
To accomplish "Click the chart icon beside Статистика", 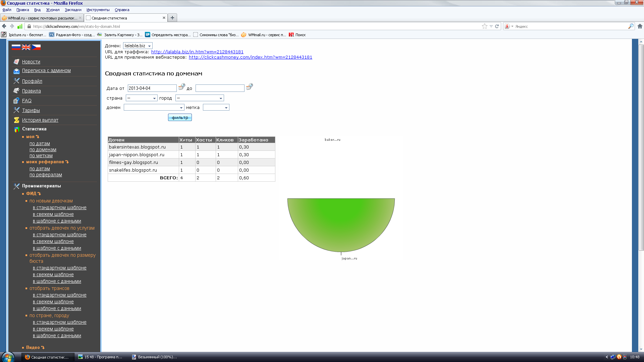I will click(x=16, y=129).
